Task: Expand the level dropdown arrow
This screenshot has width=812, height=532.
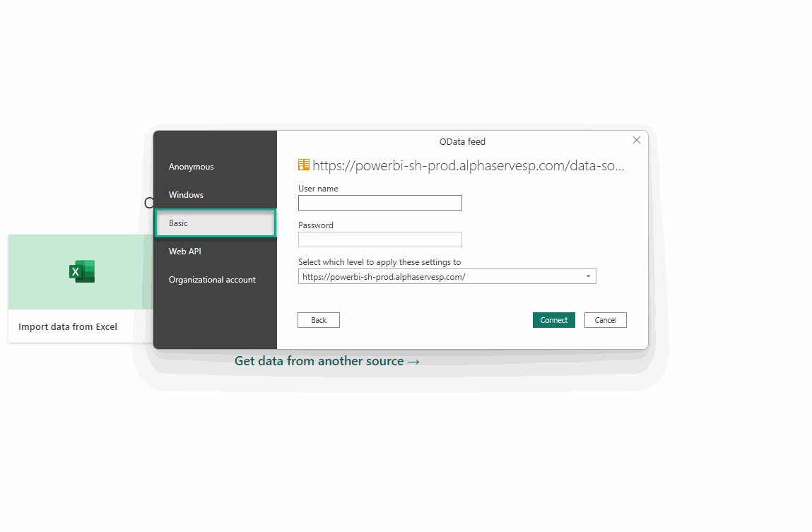Action: point(588,276)
